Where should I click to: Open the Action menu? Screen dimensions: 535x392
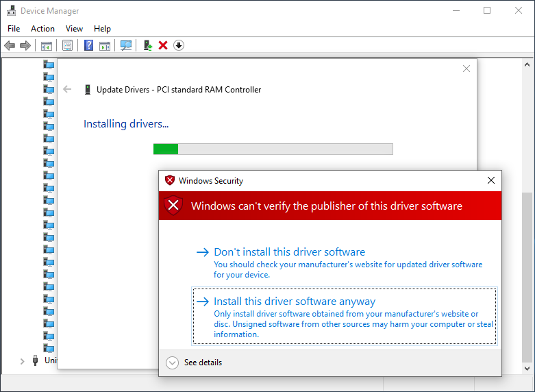(x=42, y=29)
